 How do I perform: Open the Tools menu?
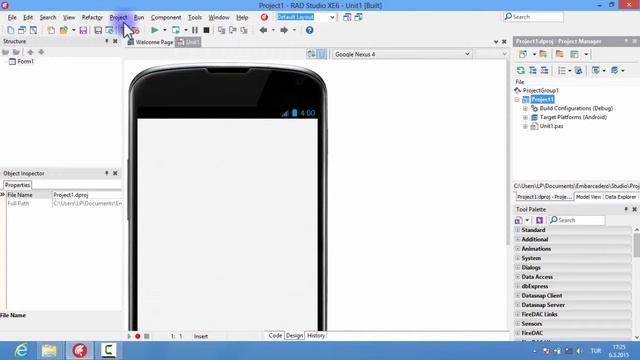195,18
